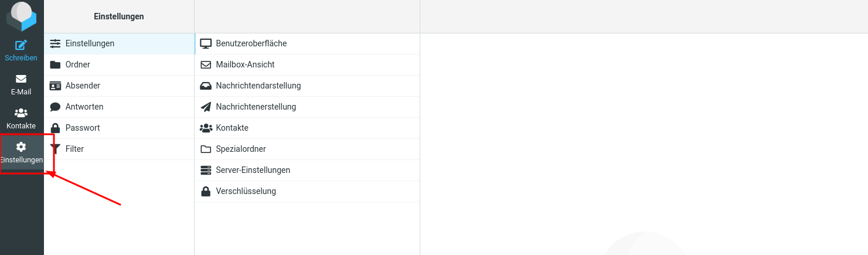Screen dimensions: 868x255
Task: Click the Filter funnel icon
Action: [56, 149]
